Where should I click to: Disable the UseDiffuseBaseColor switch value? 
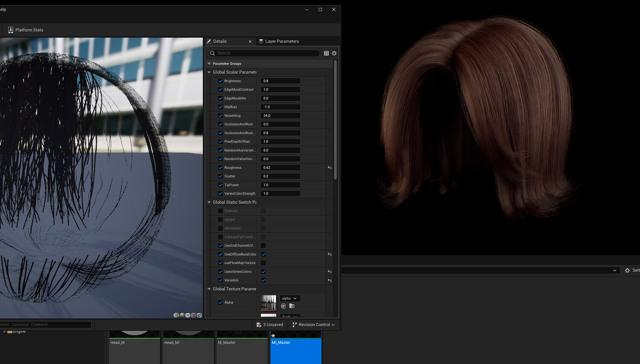click(x=263, y=254)
